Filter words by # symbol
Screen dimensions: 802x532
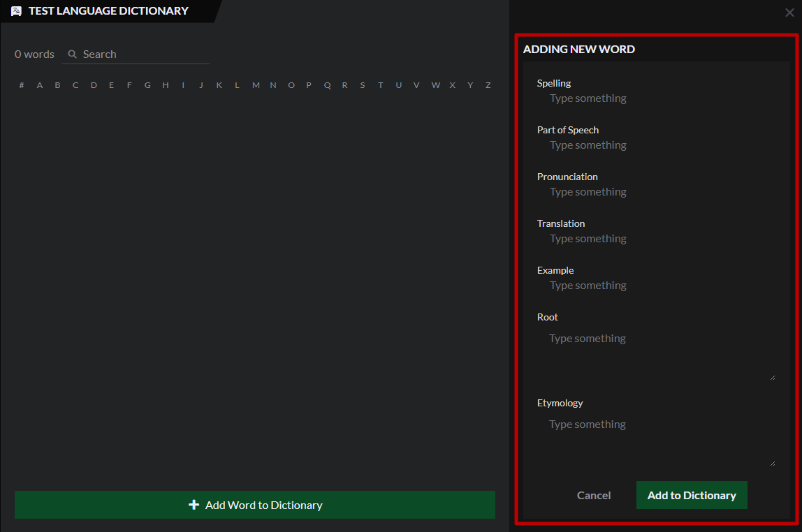[22, 85]
